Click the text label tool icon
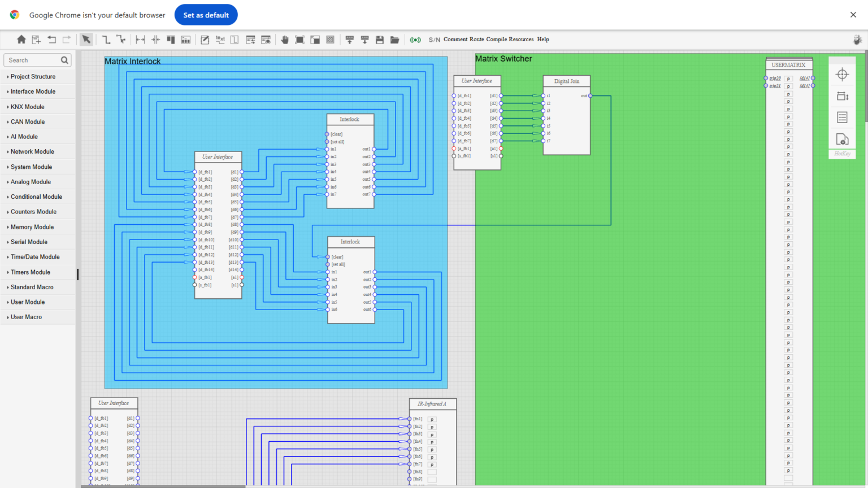Screen dimensions: 868x488 [x=220, y=40]
